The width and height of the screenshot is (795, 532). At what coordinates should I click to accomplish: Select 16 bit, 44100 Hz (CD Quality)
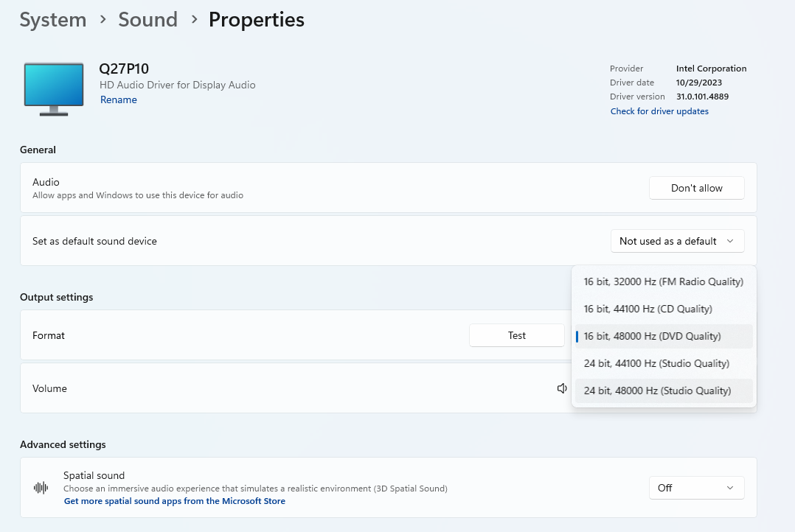pos(664,309)
